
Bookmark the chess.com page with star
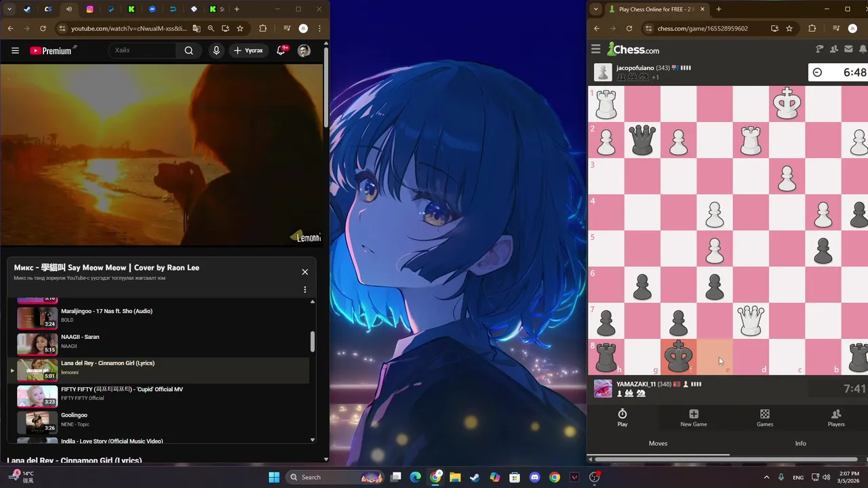pos(789,28)
